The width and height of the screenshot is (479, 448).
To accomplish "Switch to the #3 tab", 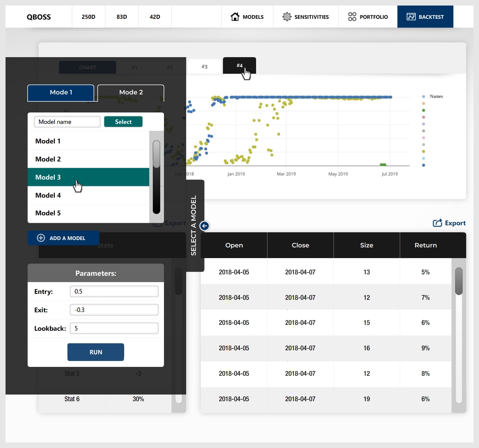I will click(x=204, y=67).
